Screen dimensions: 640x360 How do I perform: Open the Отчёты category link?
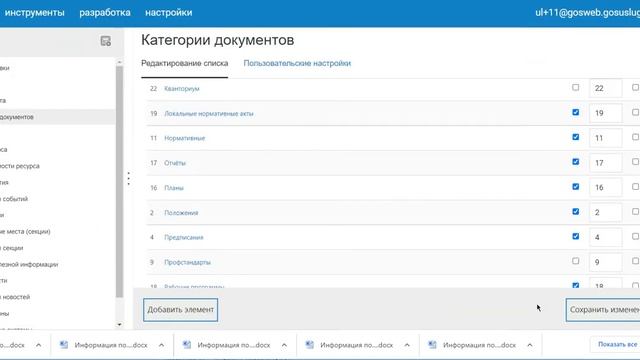[175, 163]
